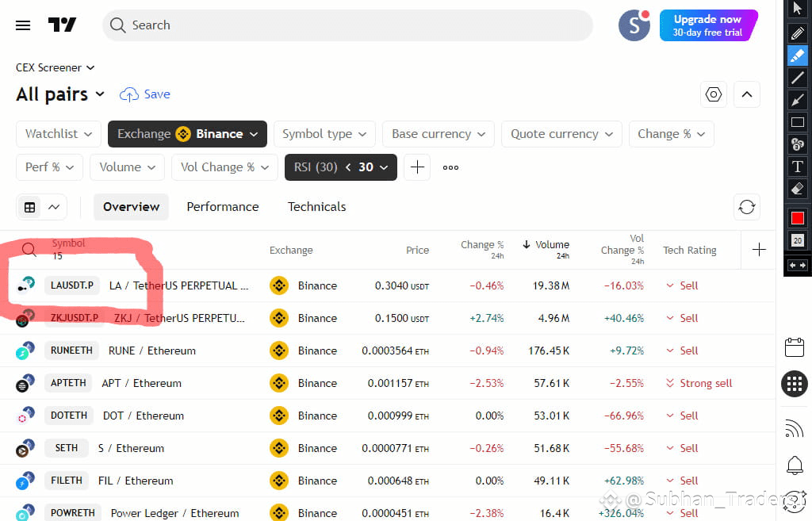Screen dimensions: 812x521
Task: Open the CEX Screener dropdown
Action: pos(55,68)
